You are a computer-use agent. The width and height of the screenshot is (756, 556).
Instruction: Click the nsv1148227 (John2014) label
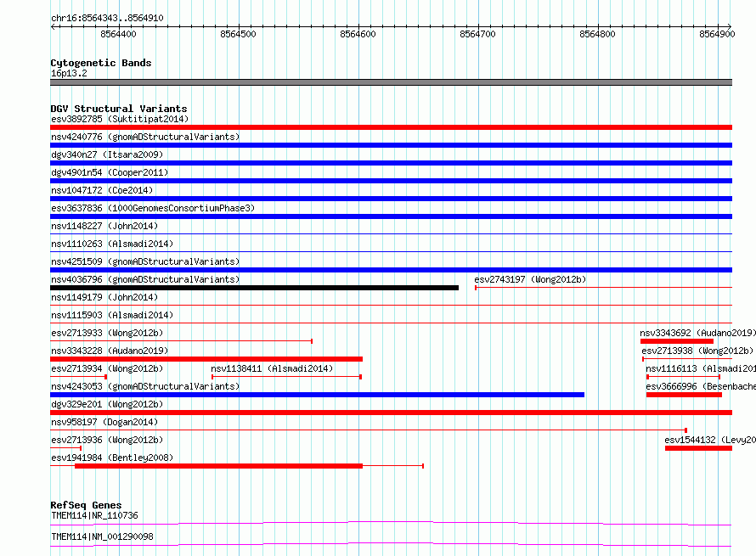coord(104,226)
